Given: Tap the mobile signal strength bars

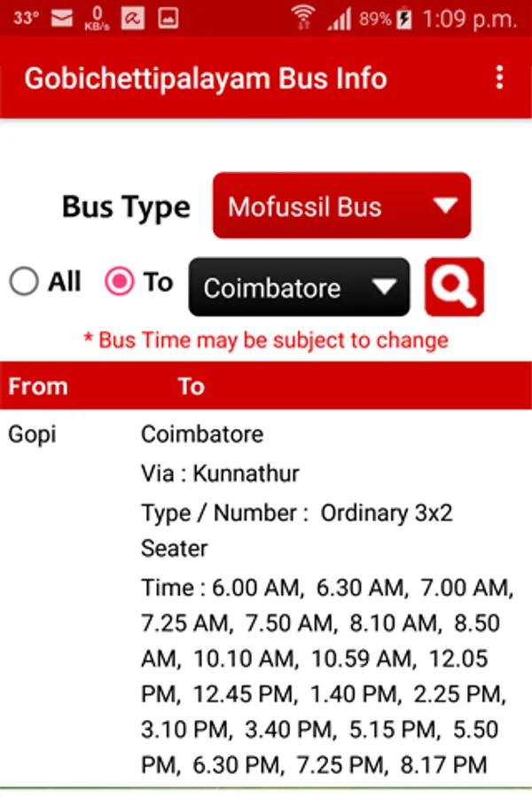Looking at the screenshot, I should (339, 20).
